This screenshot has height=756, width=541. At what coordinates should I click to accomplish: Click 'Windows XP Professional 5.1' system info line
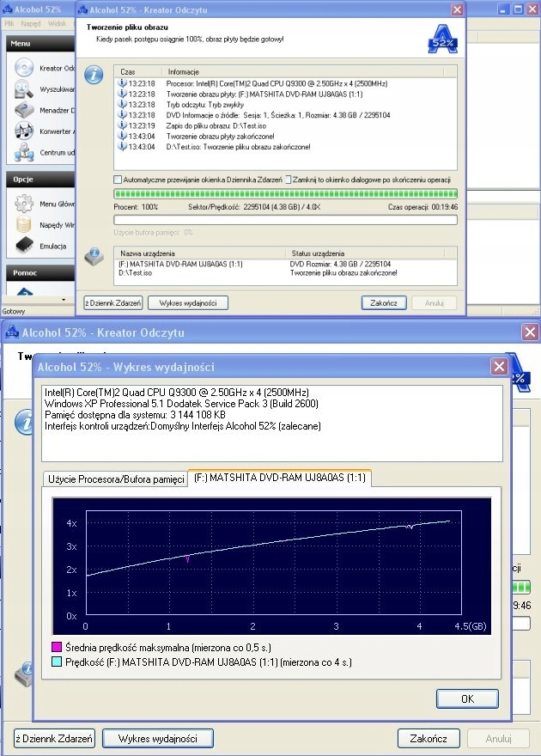[x=181, y=404]
